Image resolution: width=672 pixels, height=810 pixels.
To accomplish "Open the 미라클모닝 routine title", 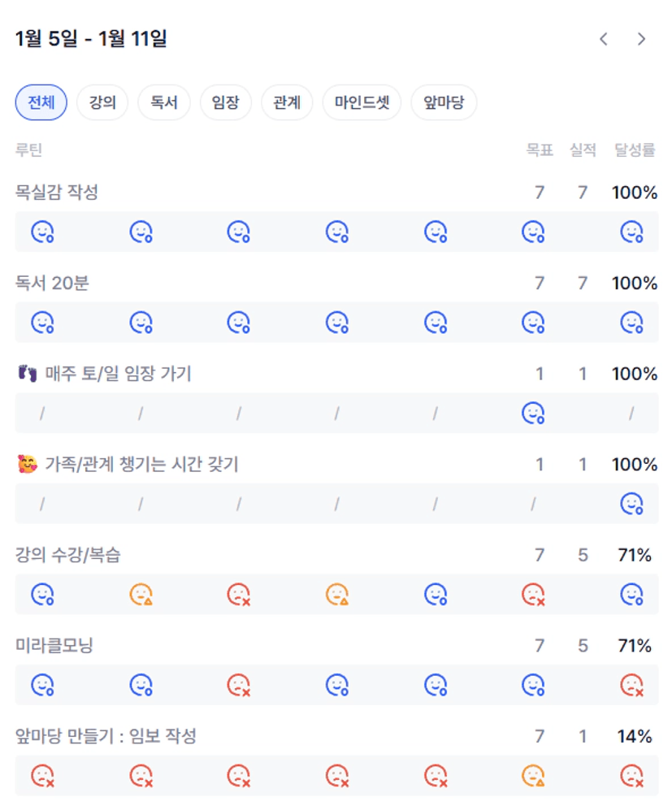I will coord(55,646).
